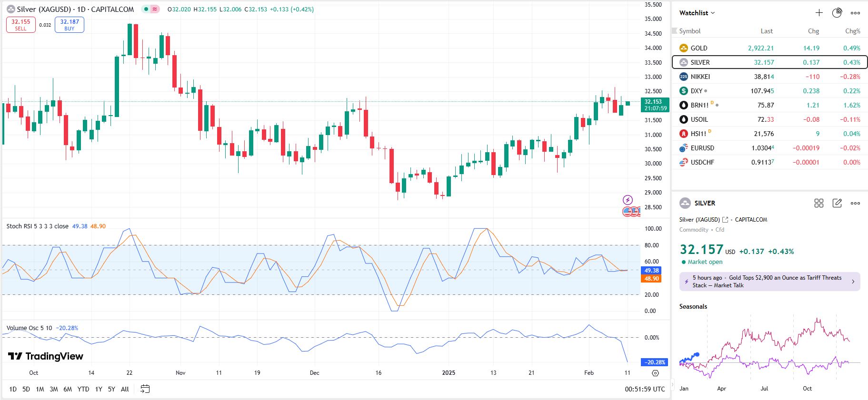Open the Silver (XAGUSD) external symbol link
The width and height of the screenshot is (868, 400).
[725, 220]
